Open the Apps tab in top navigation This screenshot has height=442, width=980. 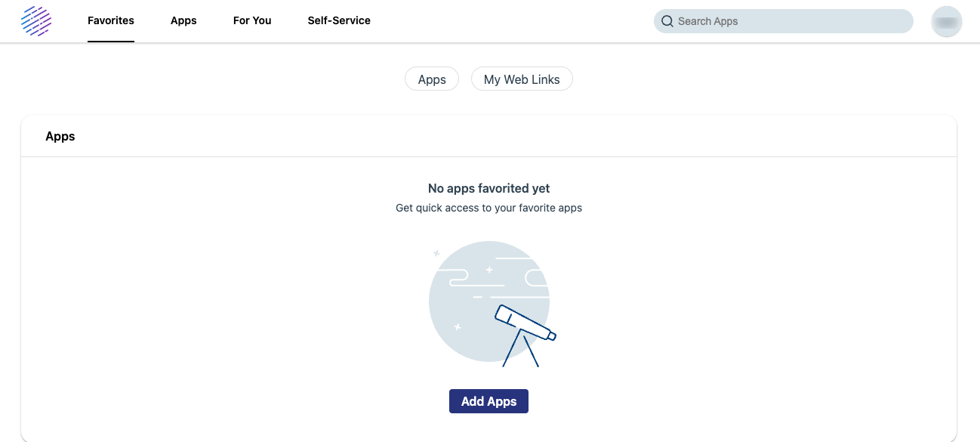point(183,21)
